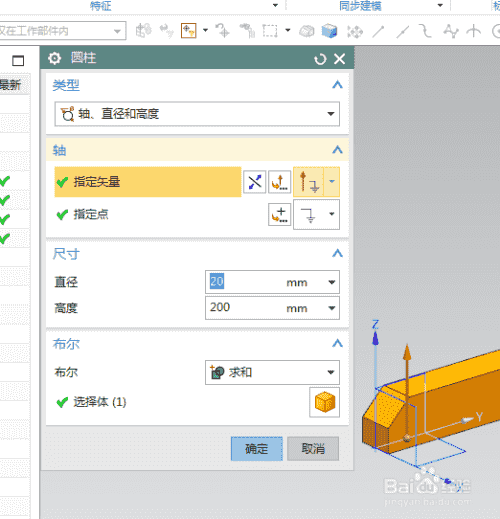This screenshot has width=500, height=519.
Task: Collapse the 尺寸 section
Action: click(x=337, y=253)
